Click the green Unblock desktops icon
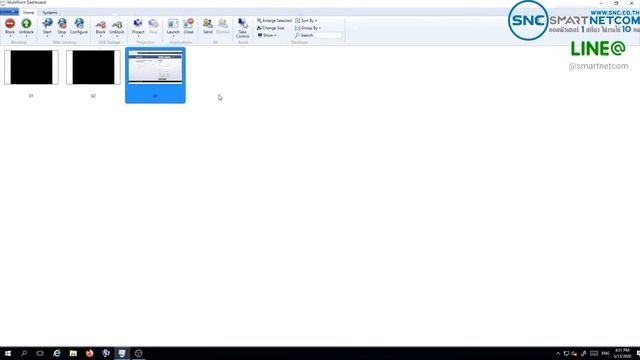 point(26,24)
